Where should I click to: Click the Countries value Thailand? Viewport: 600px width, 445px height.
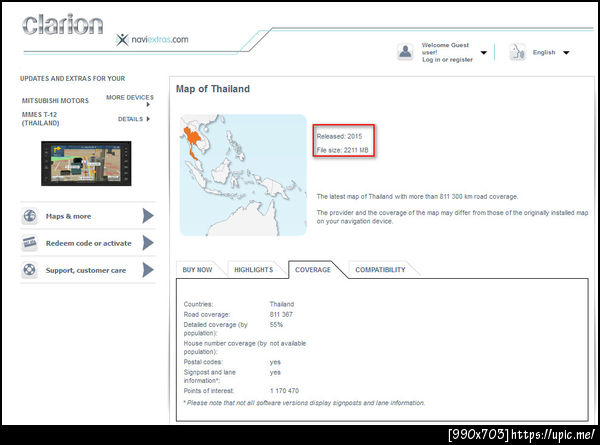[282, 304]
